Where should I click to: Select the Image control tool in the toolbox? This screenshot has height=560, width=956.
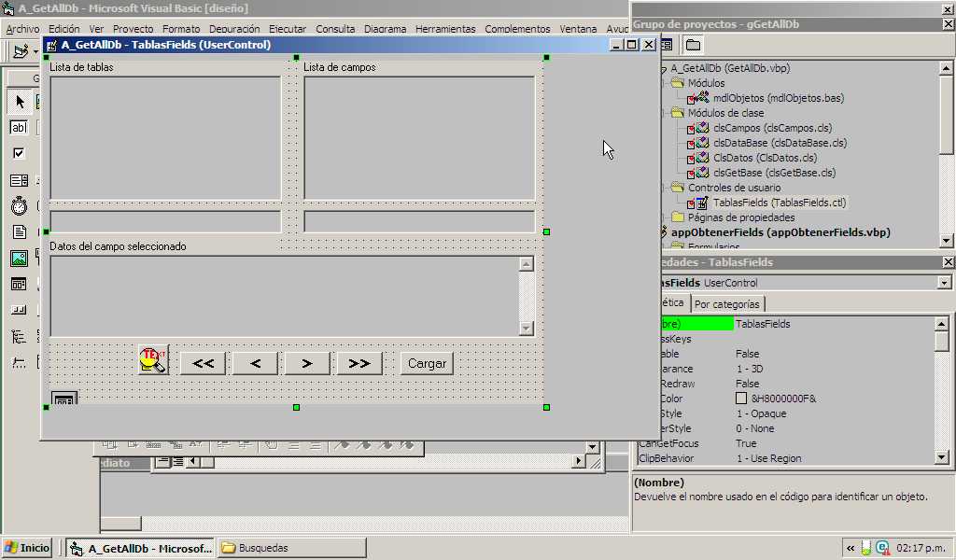[x=19, y=259]
